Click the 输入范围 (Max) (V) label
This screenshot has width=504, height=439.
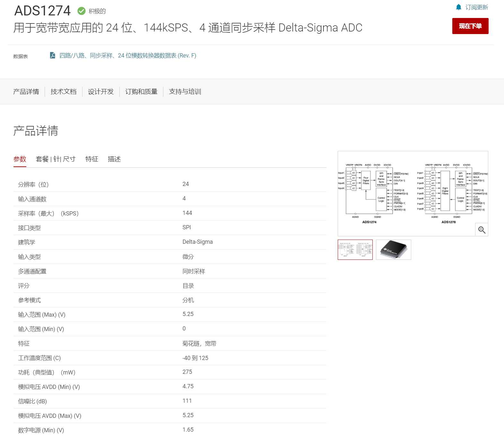click(42, 315)
